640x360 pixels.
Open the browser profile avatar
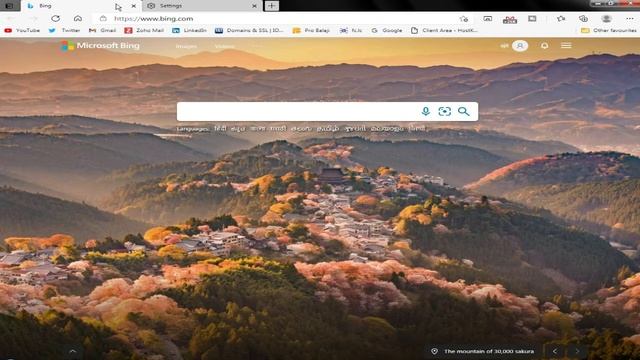[x=607, y=19]
